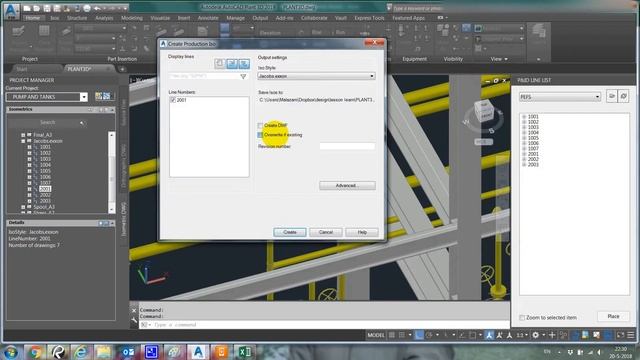Click the Isometrics search magnifier icon
The width and height of the screenshot is (640, 360).
point(82,122)
